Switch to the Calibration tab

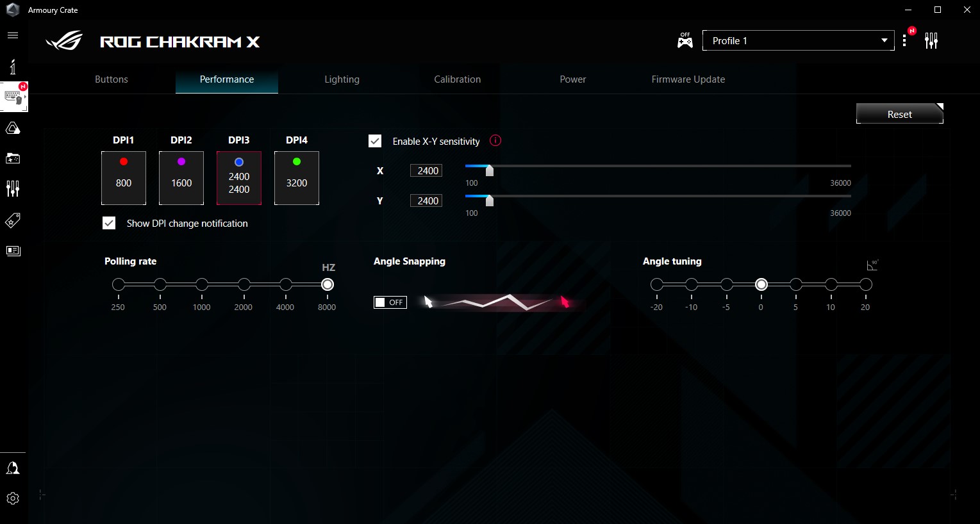pyautogui.click(x=458, y=79)
